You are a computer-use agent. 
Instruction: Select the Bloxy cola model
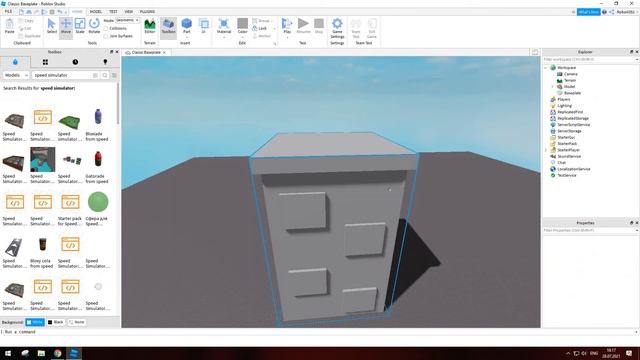point(42,244)
